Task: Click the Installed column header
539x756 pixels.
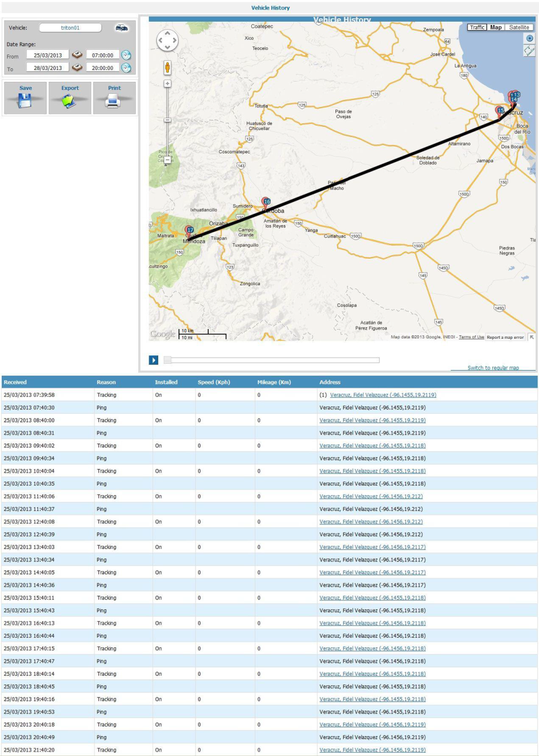Action: (166, 382)
